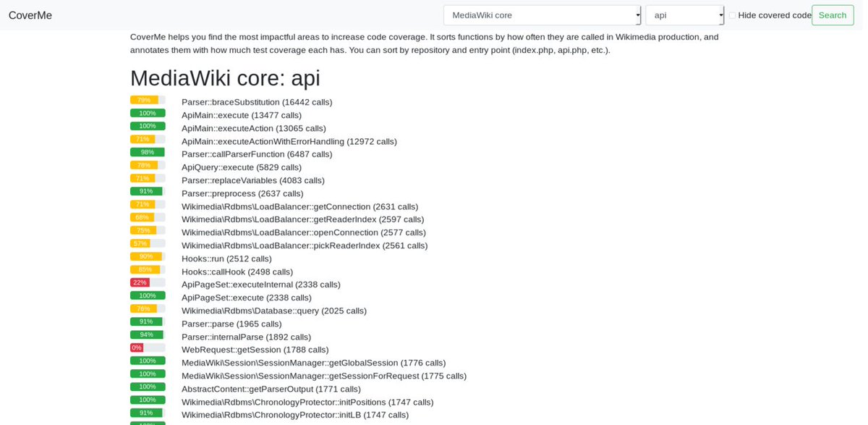The image size is (868, 425).
Task: Select 'ApiPageSet::executeInternal (2338 calls)' row
Action: 261,285
